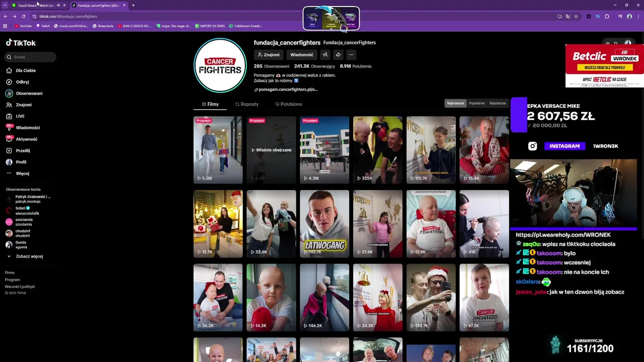The width and height of the screenshot is (644, 362).
Task: Open the Nowa karta bookmark
Action: (x=103, y=26)
